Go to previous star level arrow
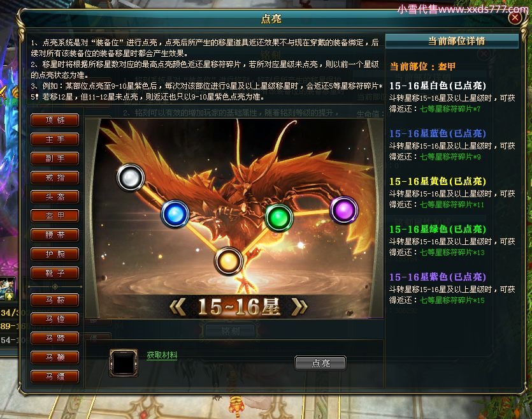Screen dimensions: 532x419 click(178, 307)
